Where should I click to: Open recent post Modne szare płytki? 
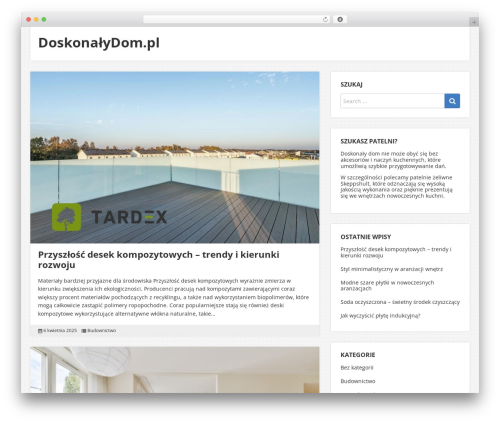[x=387, y=285]
